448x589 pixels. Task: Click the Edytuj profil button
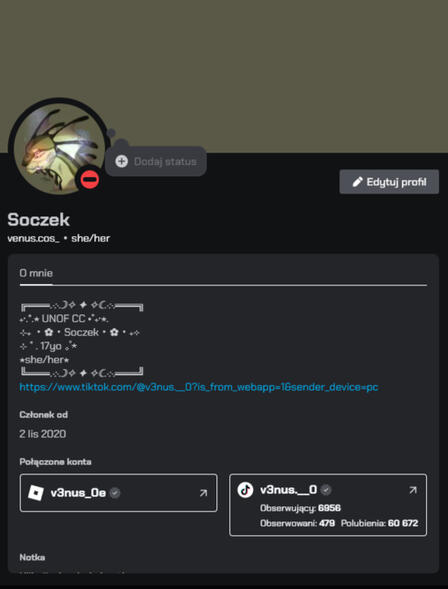389,182
